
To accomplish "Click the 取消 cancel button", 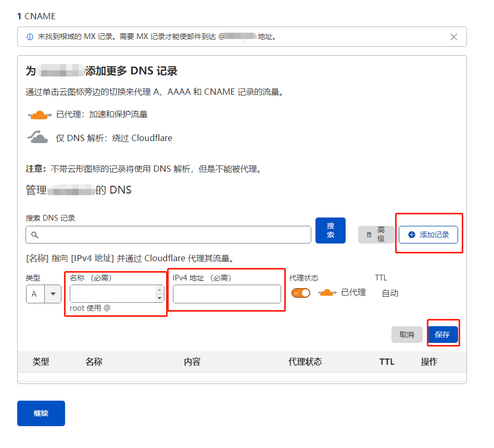I will point(407,335).
